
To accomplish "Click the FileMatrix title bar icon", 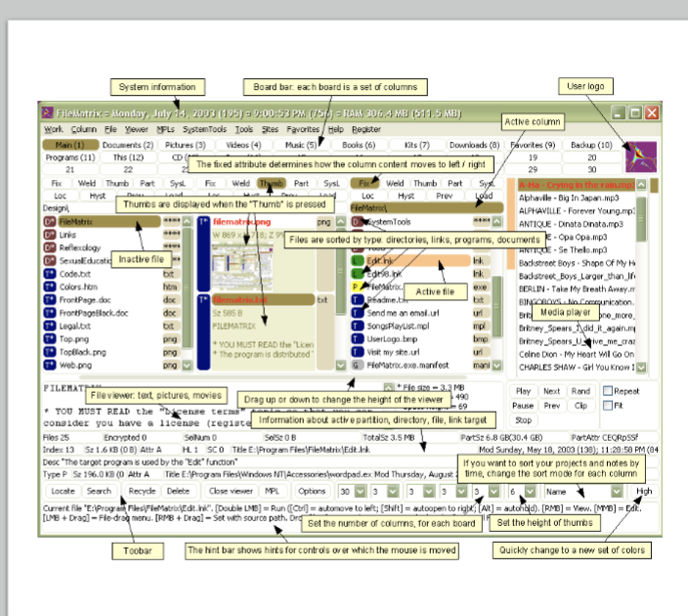I will (47, 113).
